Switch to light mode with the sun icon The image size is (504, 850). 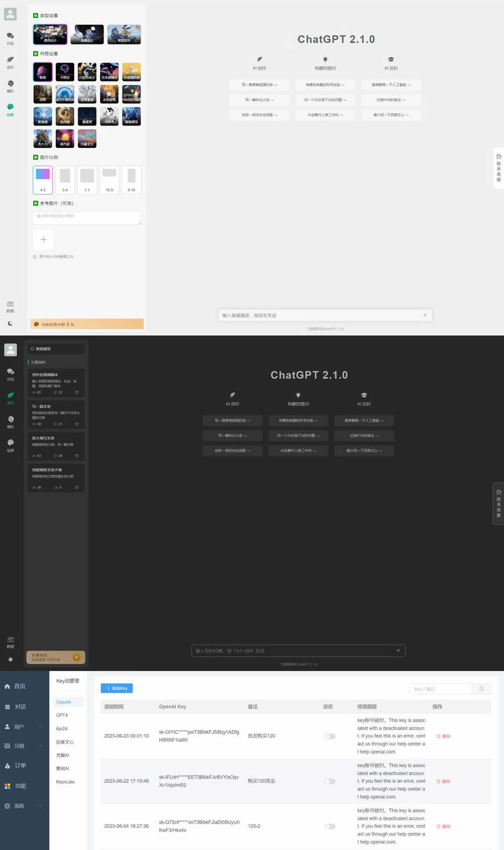tap(10, 659)
